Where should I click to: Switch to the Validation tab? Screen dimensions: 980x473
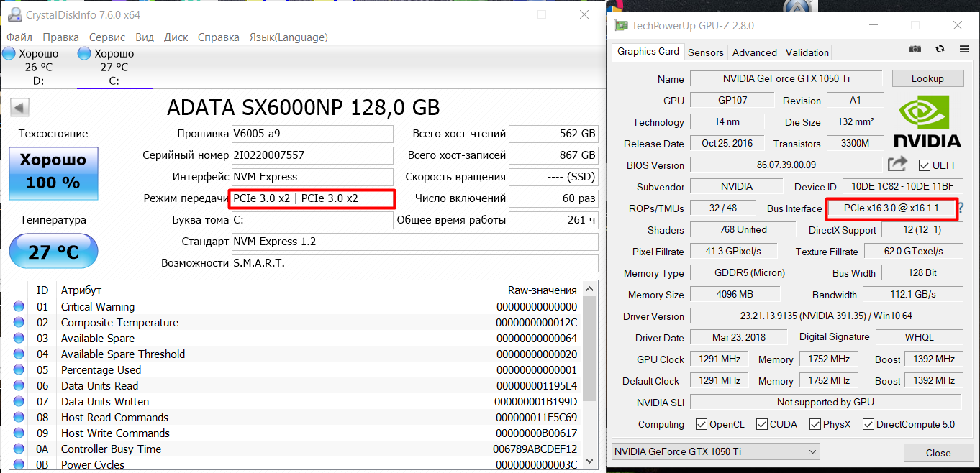[807, 52]
